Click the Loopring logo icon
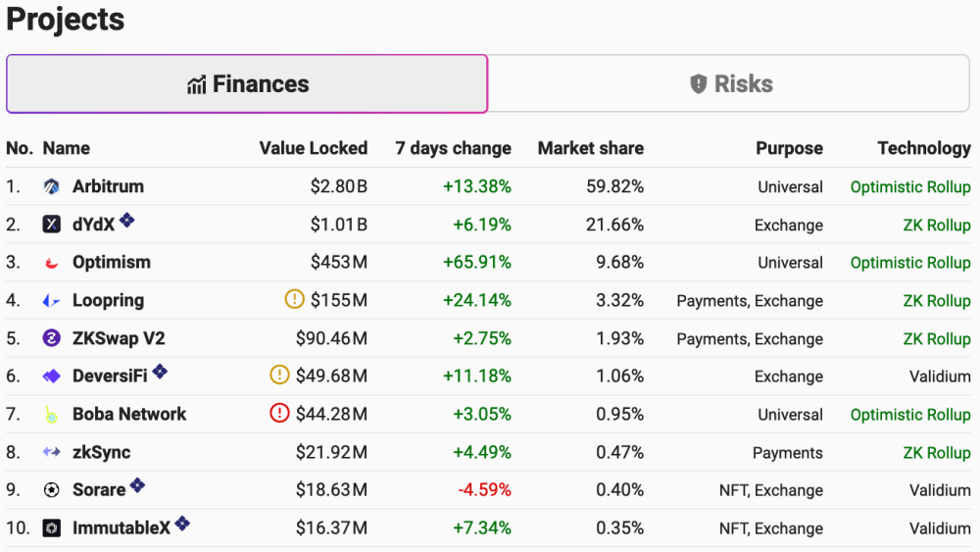This screenshot has width=980, height=552. tap(51, 301)
